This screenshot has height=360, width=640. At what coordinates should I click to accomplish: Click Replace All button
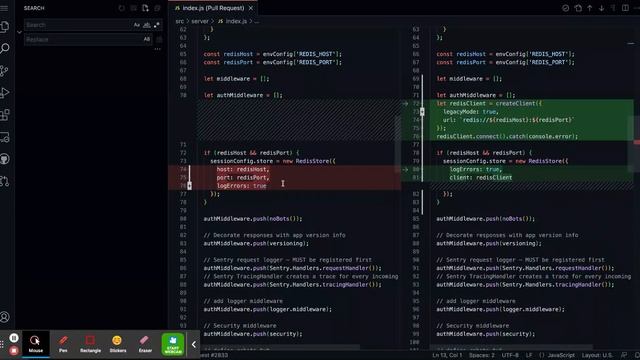click(159, 39)
